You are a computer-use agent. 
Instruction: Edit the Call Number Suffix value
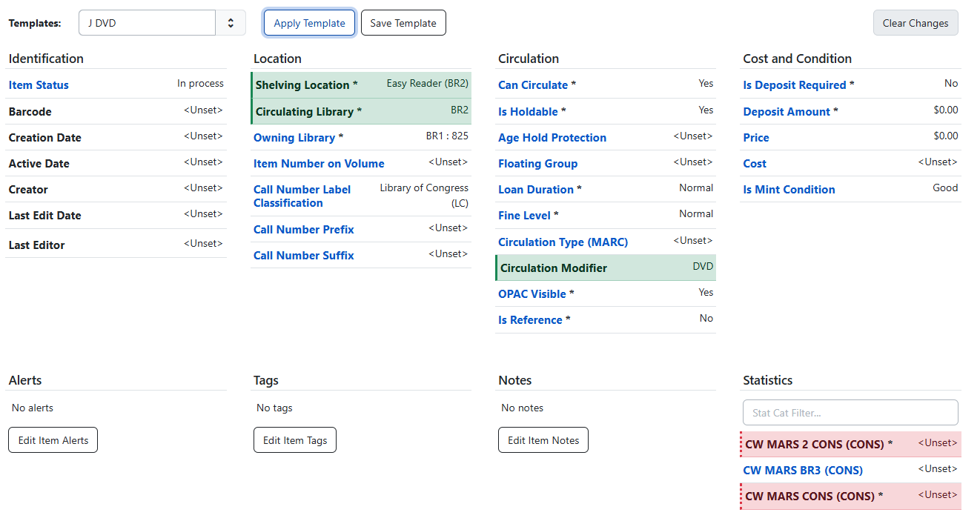click(x=303, y=255)
